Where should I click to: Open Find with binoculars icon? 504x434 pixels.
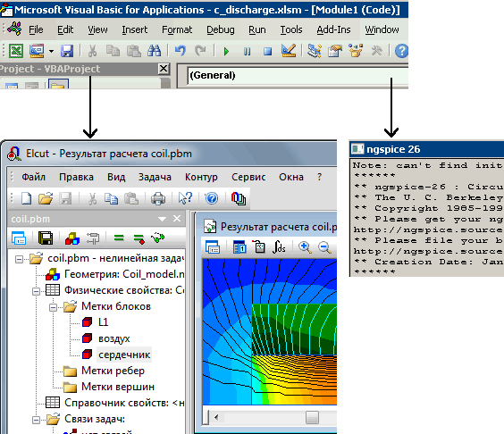click(155, 51)
